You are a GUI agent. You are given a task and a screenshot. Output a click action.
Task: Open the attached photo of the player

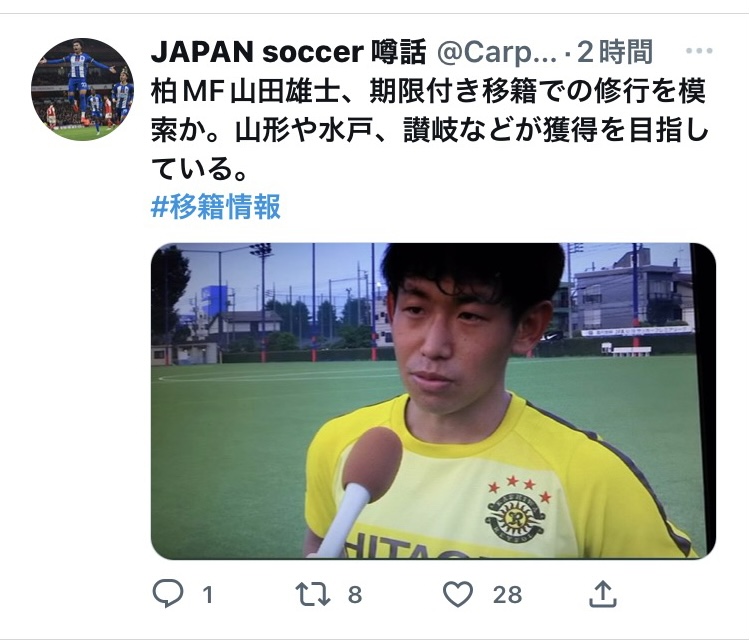(433, 400)
